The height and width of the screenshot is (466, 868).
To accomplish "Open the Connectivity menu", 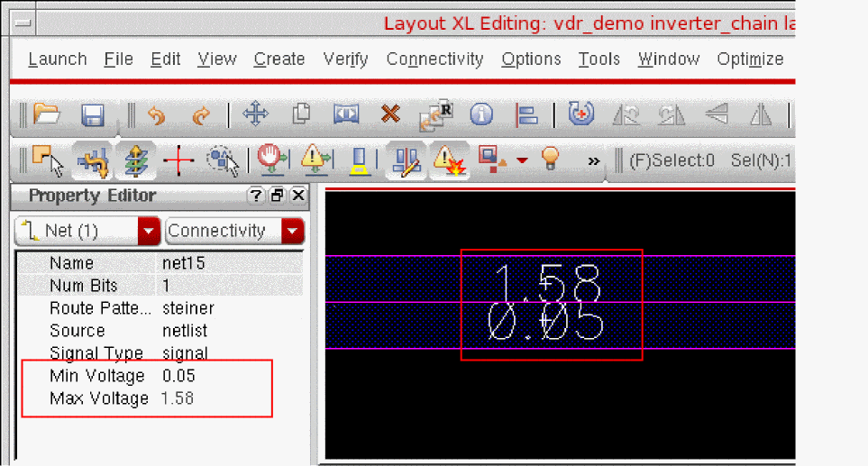I will point(434,59).
